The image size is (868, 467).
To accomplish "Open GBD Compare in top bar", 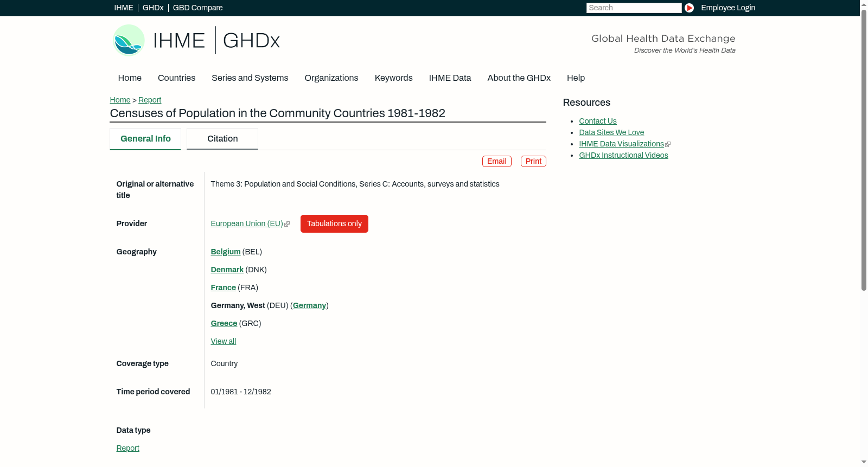I will click(x=198, y=8).
